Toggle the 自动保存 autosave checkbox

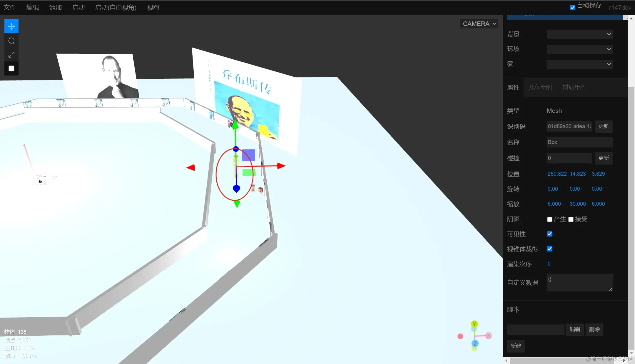[x=572, y=8]
